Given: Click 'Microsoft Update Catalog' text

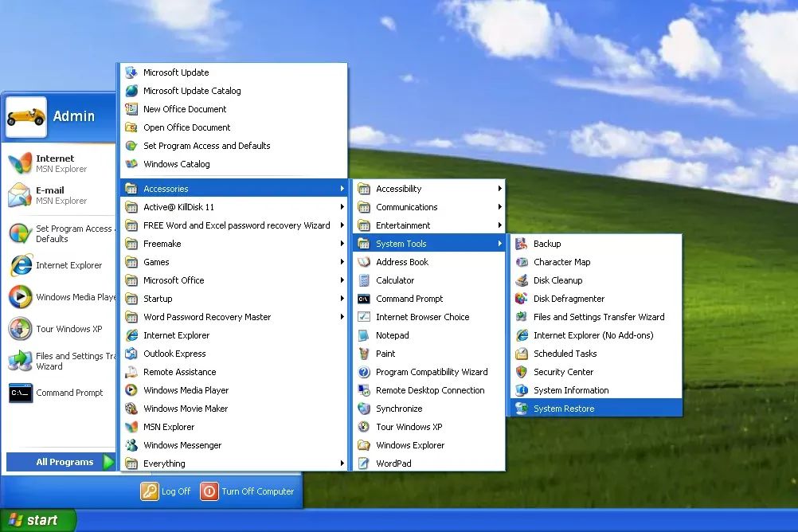Looking at the screenshot, I should click(192, 91).
